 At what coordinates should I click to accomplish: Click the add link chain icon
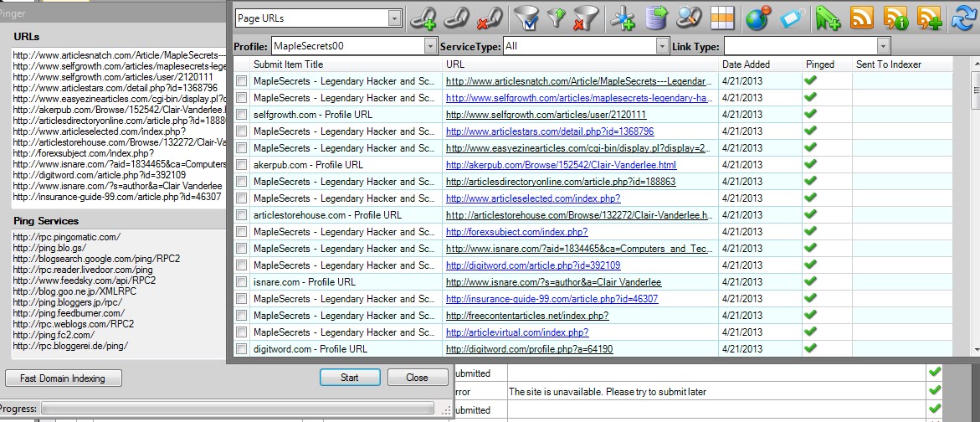423,18
